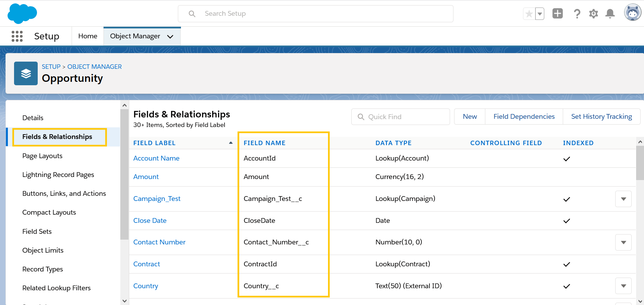
Task: Open the help question mark icon
Action: 577,14
